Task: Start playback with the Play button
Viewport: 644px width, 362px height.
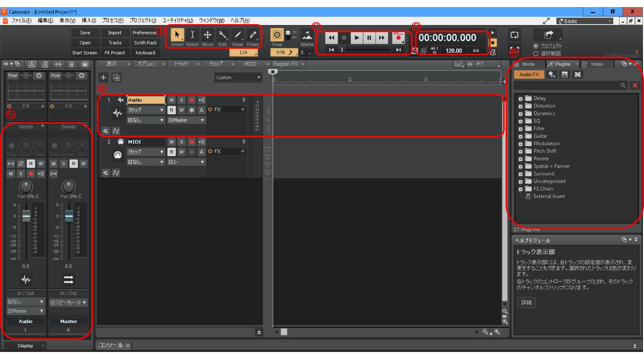Action: (x=357, y=38)
